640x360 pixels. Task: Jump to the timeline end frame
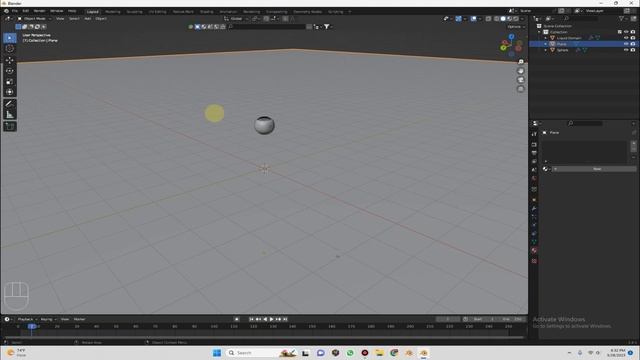click(x=285, y=319)
